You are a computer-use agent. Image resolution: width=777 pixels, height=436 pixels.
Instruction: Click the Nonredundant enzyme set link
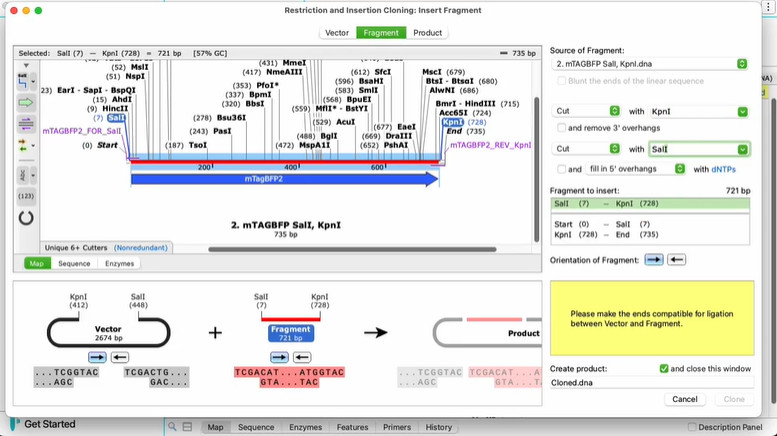click(141, 248)
